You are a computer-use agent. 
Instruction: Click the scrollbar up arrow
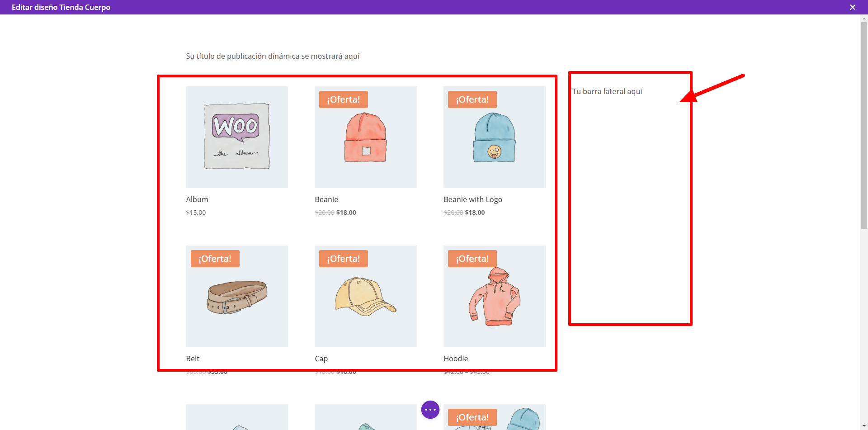coord(864,19)
